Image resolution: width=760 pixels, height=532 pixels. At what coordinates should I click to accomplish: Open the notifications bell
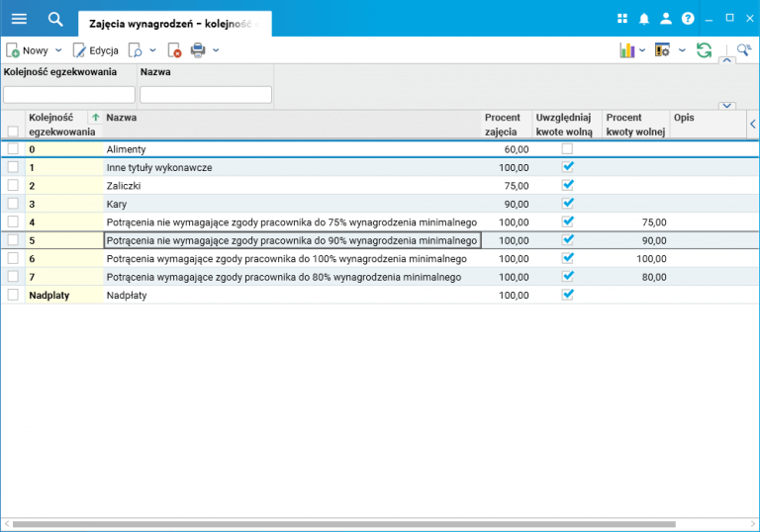(x=644, y=19)
